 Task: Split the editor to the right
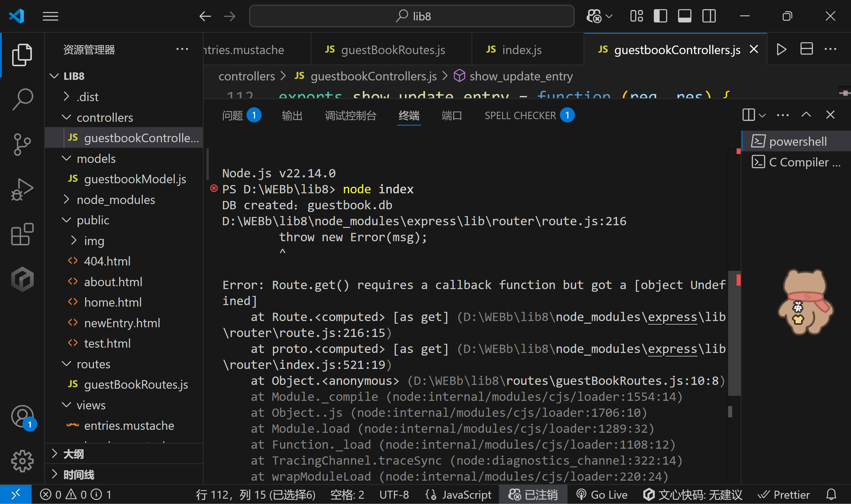[807, 50]
